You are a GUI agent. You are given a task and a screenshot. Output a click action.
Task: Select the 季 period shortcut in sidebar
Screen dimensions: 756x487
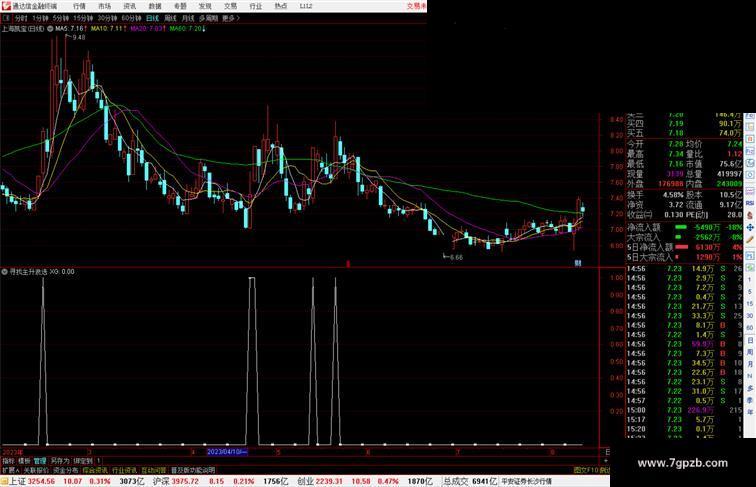pos(750,400)
